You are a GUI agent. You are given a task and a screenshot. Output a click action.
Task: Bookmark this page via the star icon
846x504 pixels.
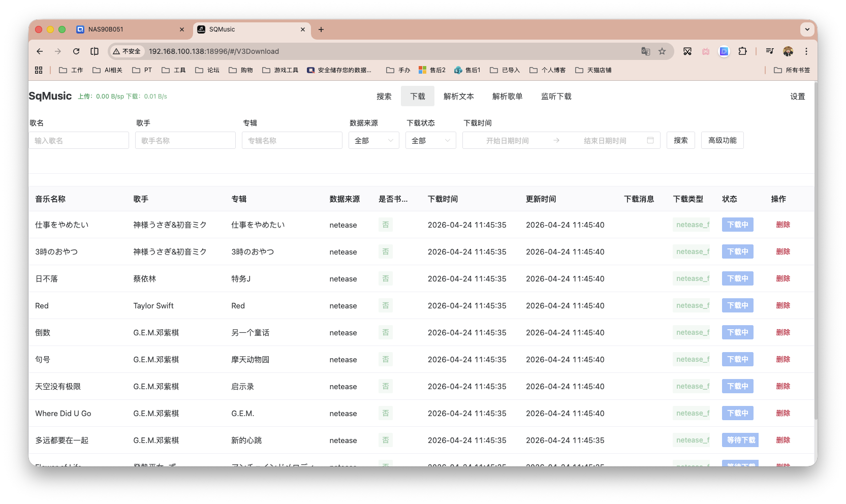tap(662, 51)
